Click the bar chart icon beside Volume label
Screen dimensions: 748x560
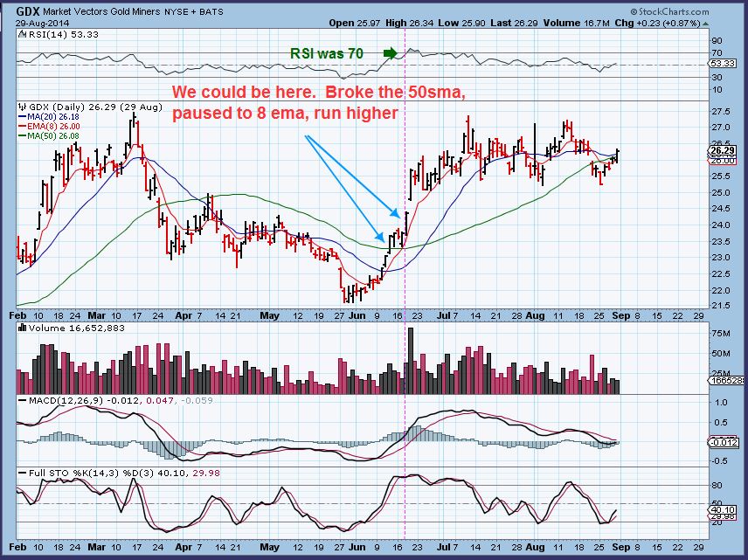pyautogui.click(x=23, y=328)
